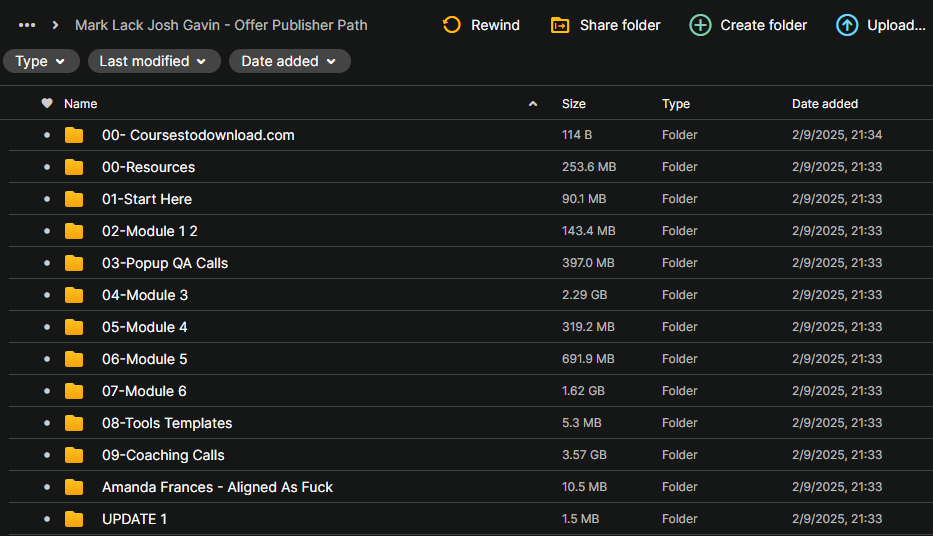Viewport: 933px width, 536px height.
Task: Toggle favorite dot for 02-Module 1 2
Action: (x=47, y=231)
